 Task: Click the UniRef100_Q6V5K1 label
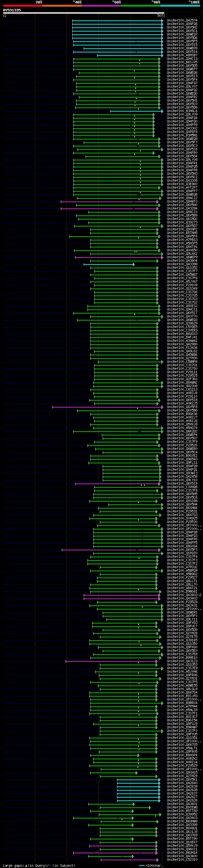click(182, 779)
